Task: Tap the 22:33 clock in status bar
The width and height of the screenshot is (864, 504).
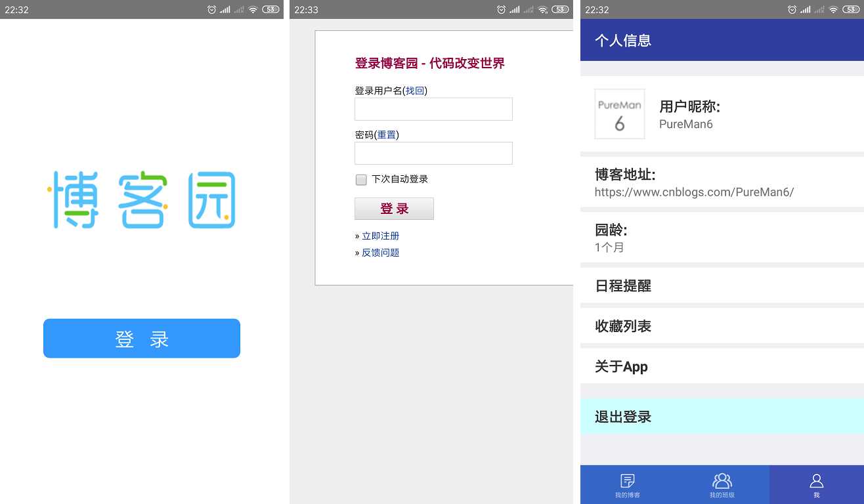Action: pyautogui.click(x=307, y=10)
